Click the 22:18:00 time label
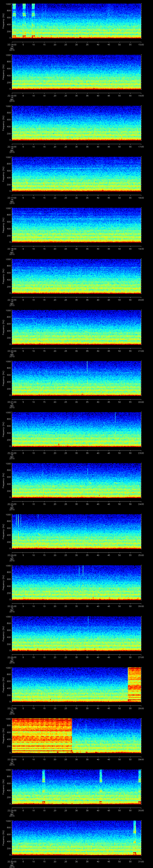Image resolution: width=153 pixels, height=868 pixels. [12, 249]
